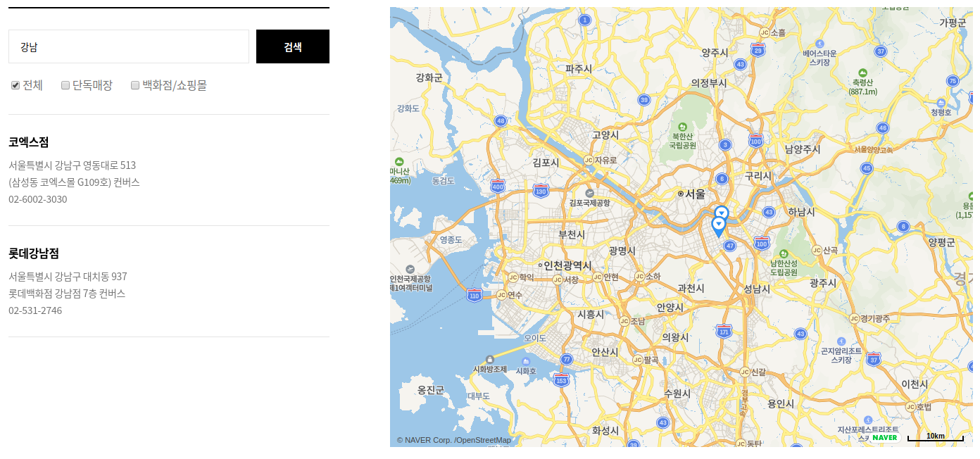The image size is (980, 459).
Task: Click the 시화호 lake icon
Action: (x=526, y=361)
